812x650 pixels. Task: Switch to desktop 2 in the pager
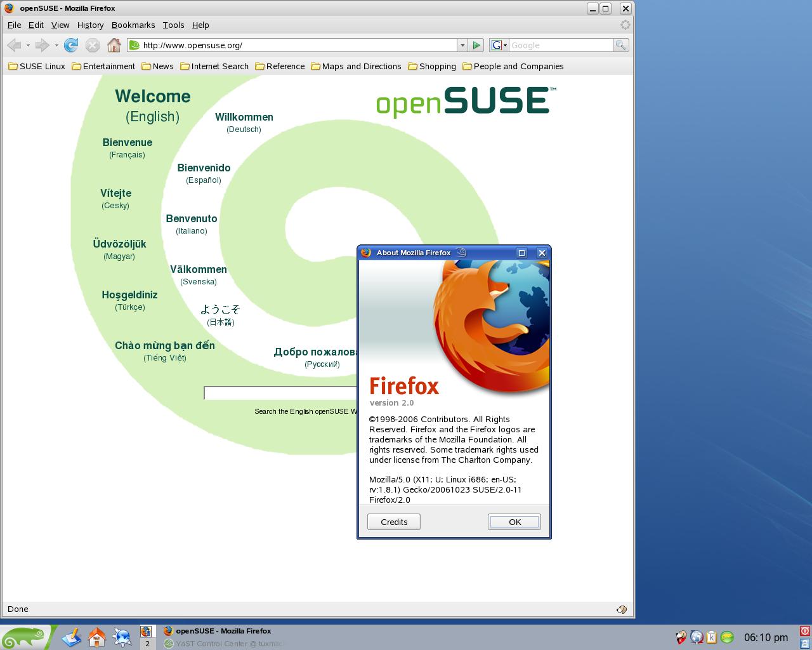(x=147, y=644)
